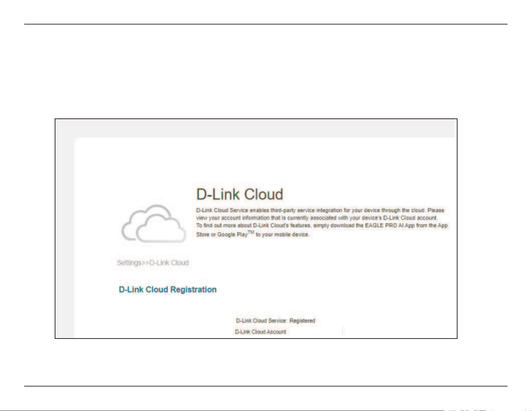The height and width of the screenshot is (411, 532).
Task: Click the D-Link Cloud Account value field
Action: click(x=316, y=332)
